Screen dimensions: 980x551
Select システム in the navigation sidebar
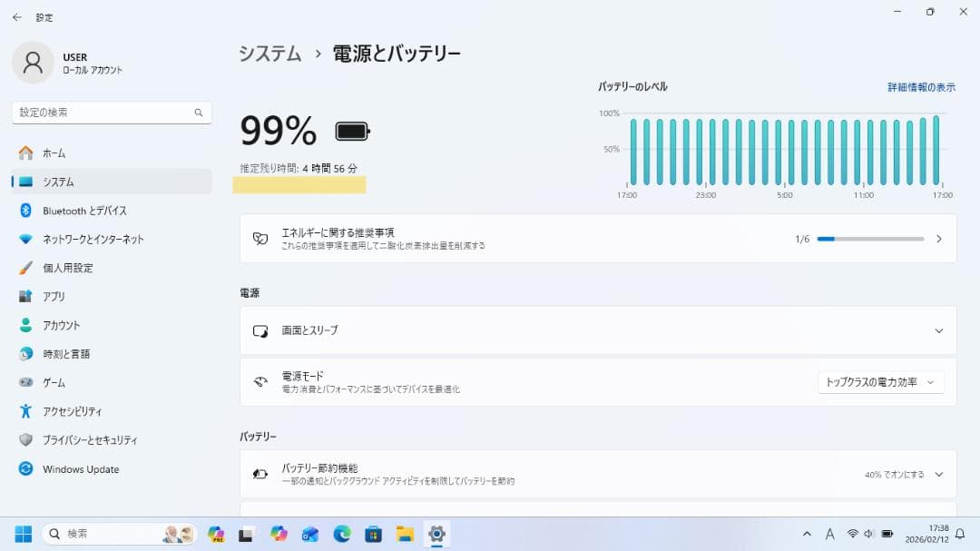[x=52, y=182]
